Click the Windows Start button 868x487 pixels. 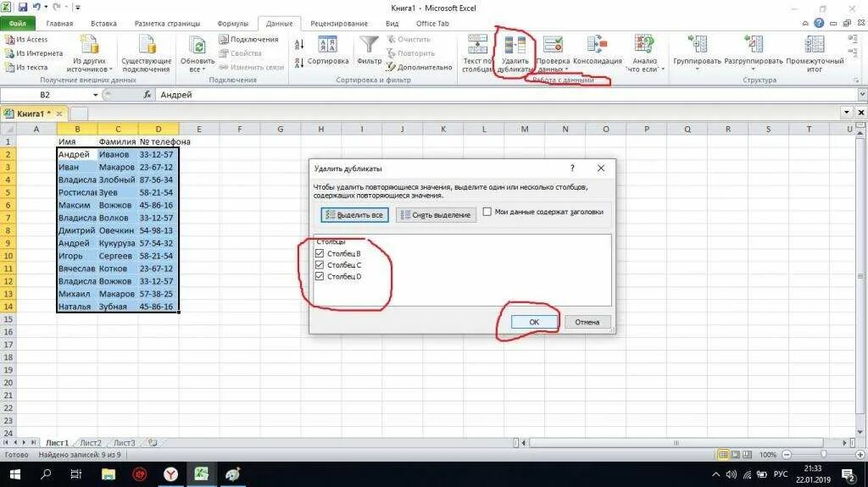pyautogui.click(x=15, y=474)
